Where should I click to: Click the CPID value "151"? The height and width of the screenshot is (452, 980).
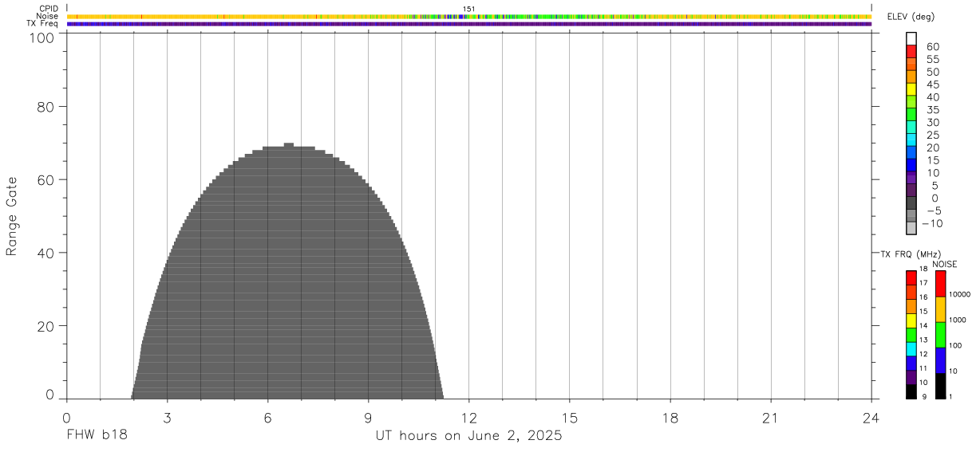point(469,9)
